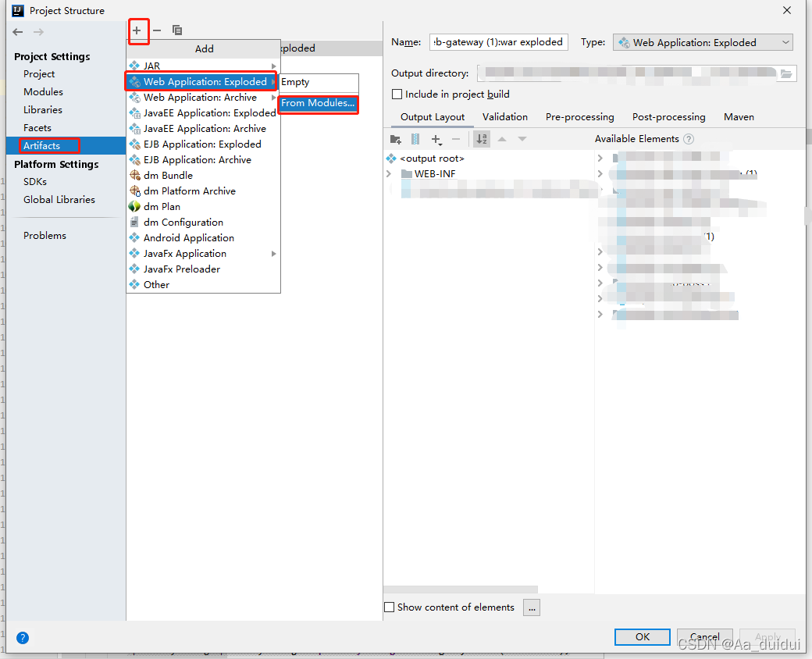
Task: Select Other in Add menu
Action: point(203,284)
